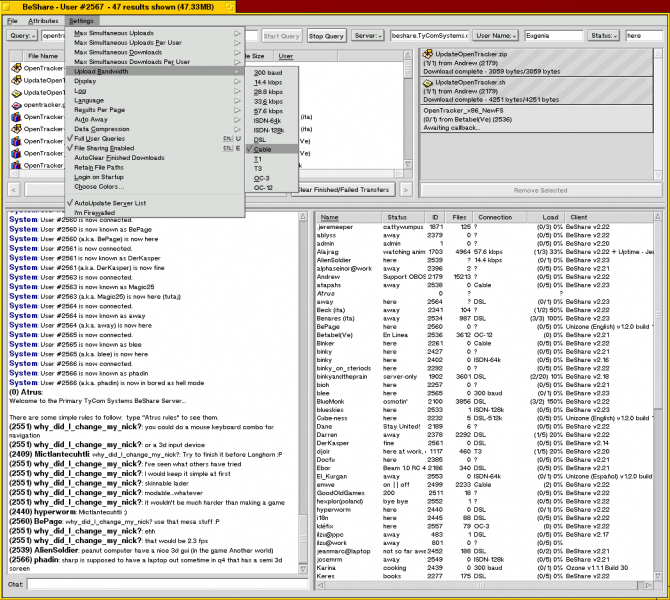
Task: Select T1 upload bandwidth
Action: (x=272, y=159)
